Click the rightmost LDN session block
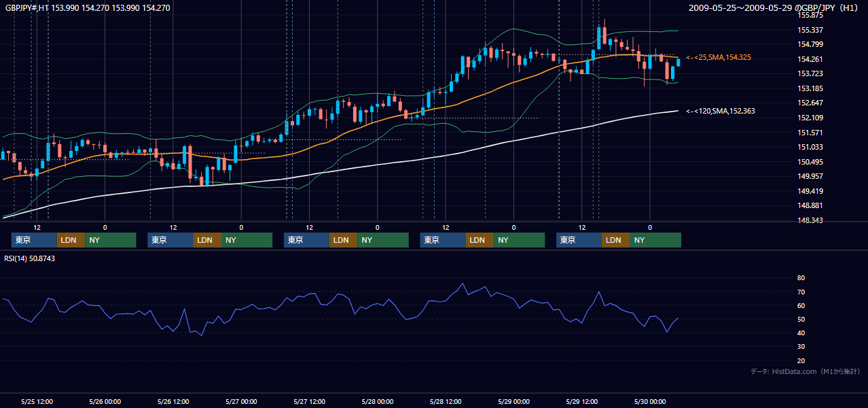The width and height of the screenshot is (868, 408). click(x=615, y=240)
